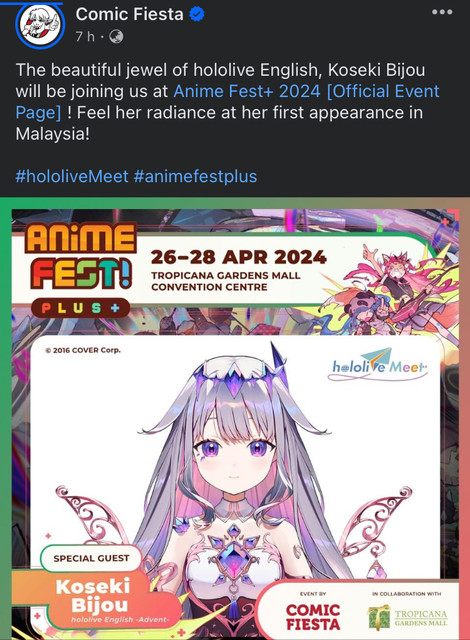
Task: Click the Special Guest label
Action: coord(91,558)
